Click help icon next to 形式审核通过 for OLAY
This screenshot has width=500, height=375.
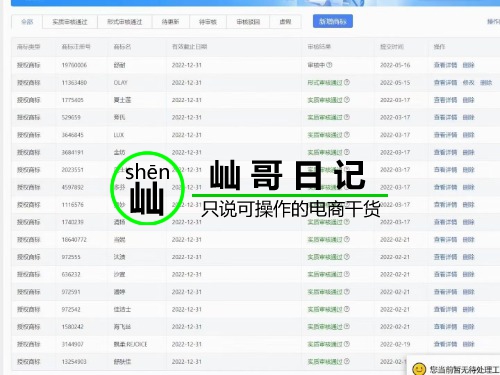347,82
